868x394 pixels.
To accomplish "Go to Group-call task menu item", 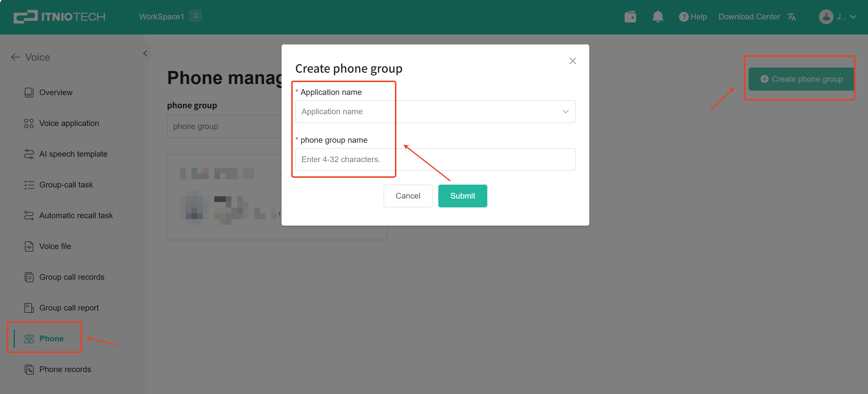I will 66,185.
